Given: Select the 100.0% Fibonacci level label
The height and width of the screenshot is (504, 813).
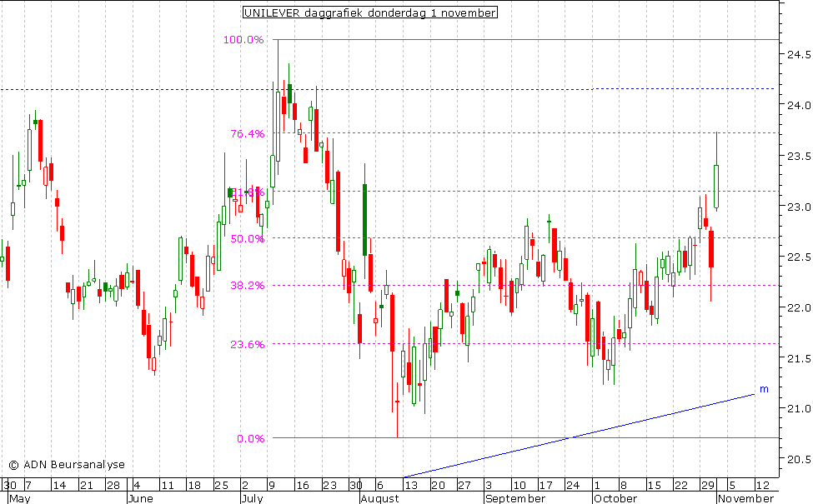Looking at the screenshot, I should point(243,39).
